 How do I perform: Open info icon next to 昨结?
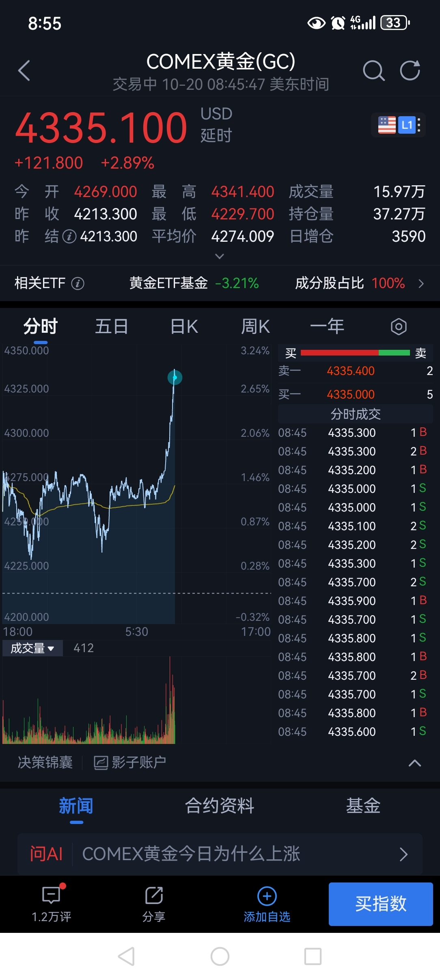tap(69, 236)
